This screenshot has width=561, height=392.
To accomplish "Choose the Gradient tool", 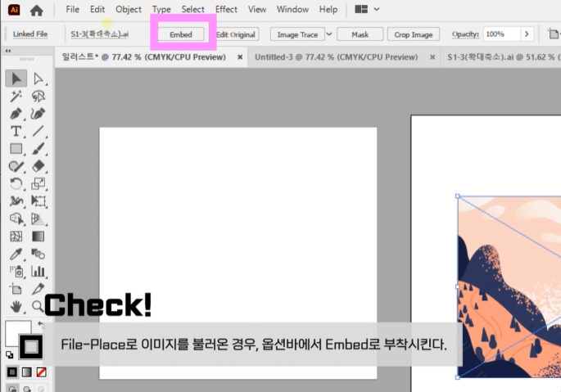I will click(x=38, y=237).
